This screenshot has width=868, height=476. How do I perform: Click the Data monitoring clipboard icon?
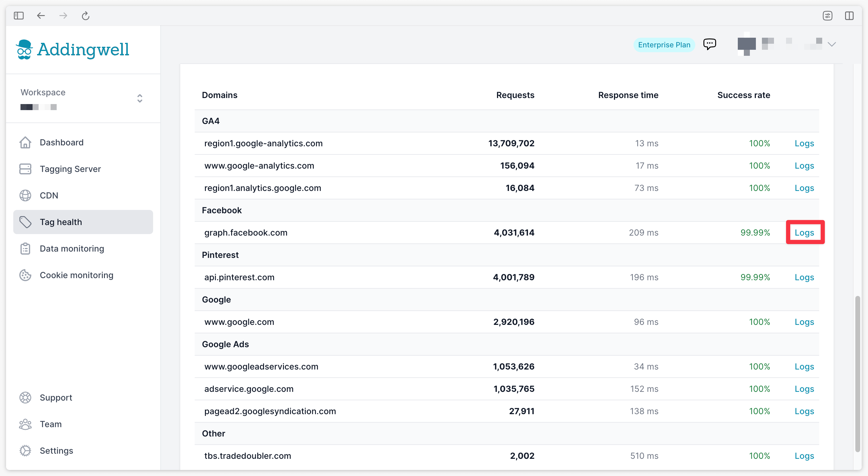click(25, 249)
